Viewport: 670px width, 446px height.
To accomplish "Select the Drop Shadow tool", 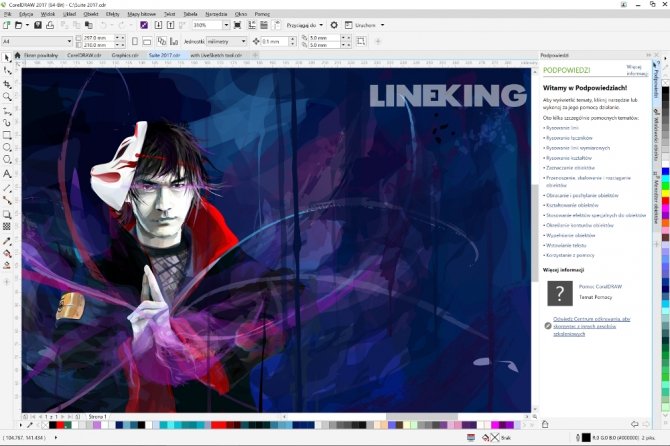I will pyautogui.click(x=7, y=214).
